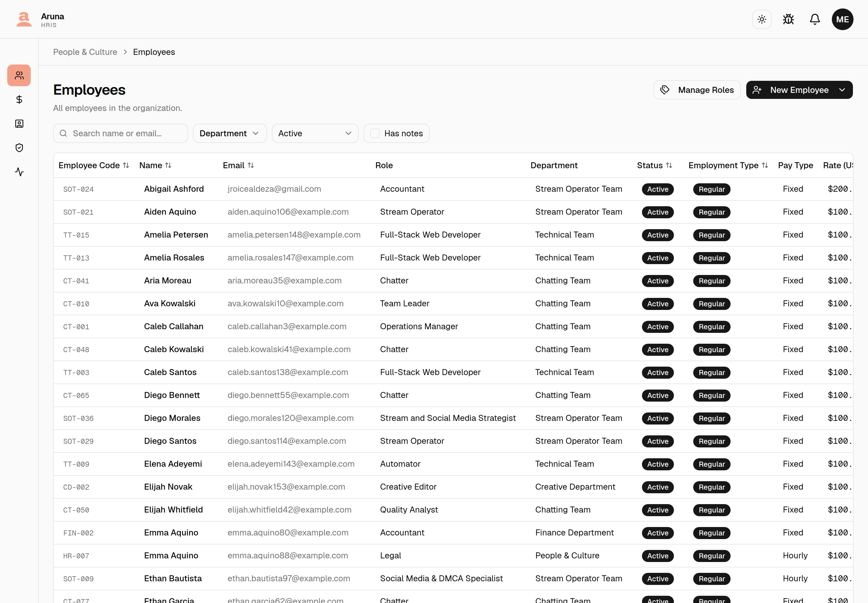Viewport: 868px width, 603px height.
Task: Click the Department column header
Action: [x=554, y=166]
